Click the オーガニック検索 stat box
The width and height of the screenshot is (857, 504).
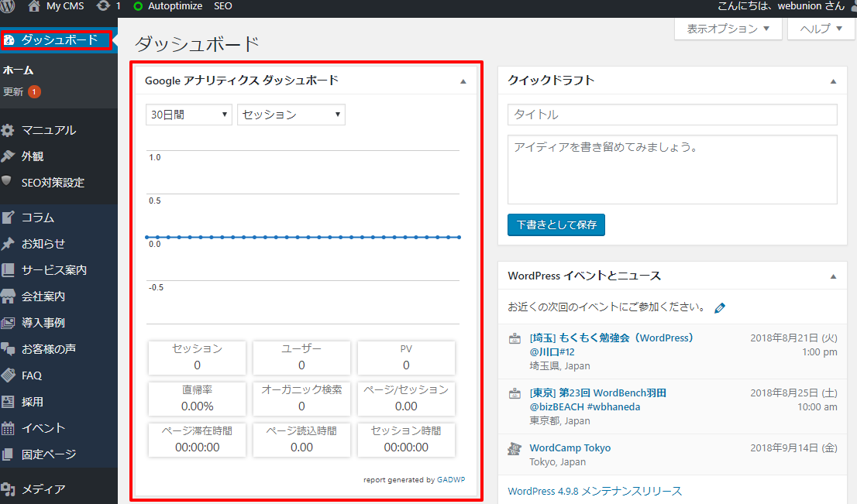click(301, 399)
